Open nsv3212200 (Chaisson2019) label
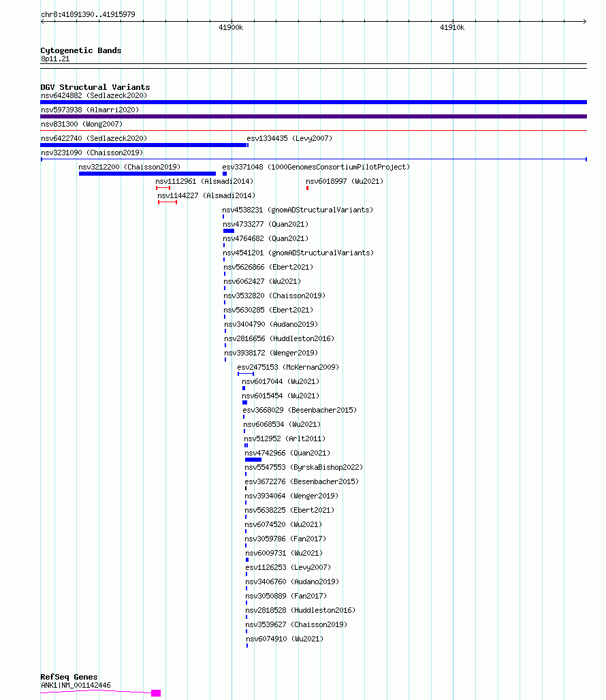Viewport: 606px width, 700px height. 129,167
